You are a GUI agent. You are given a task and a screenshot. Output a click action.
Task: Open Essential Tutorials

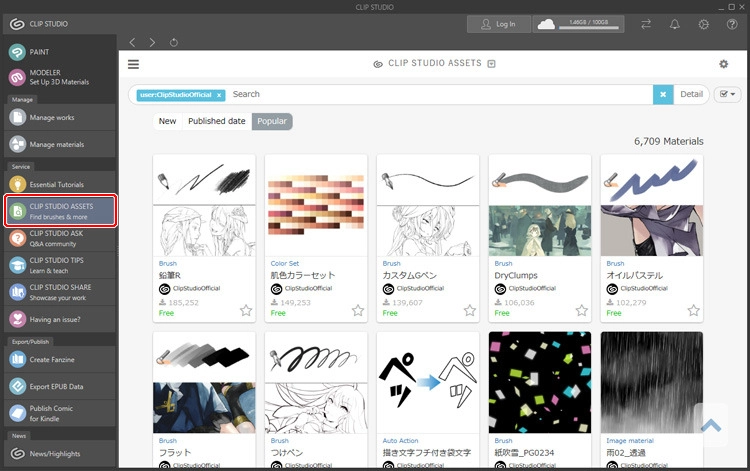point(59,184)
